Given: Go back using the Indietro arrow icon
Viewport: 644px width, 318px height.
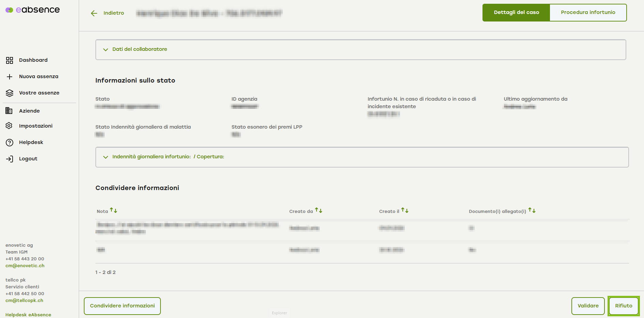Looking at the screenshot, I should [94, 13].
